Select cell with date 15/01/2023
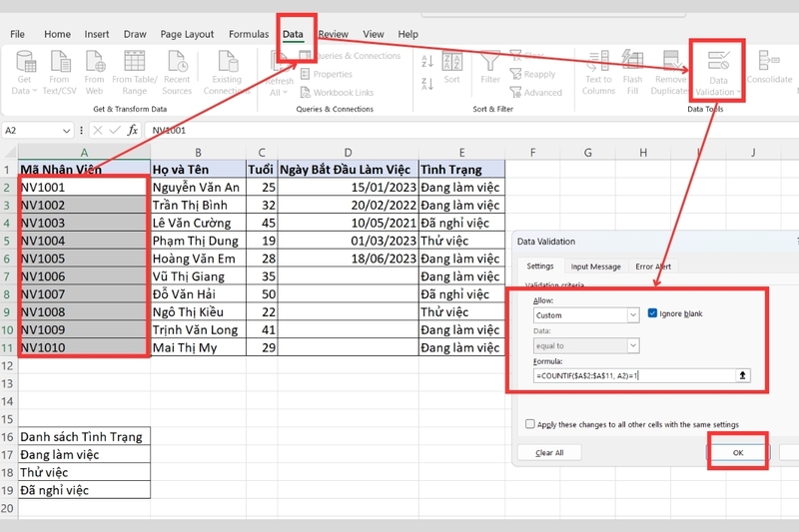The image size is (799, 532). click(348, 188)
